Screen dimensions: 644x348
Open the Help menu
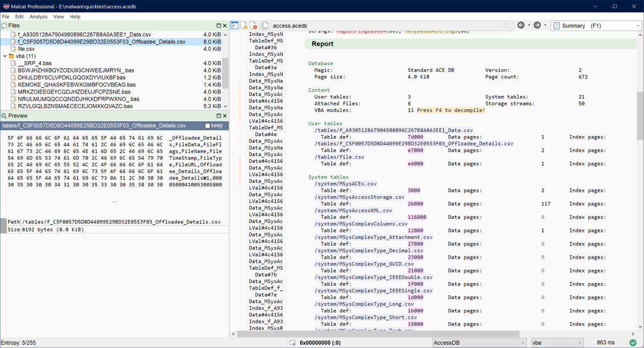[75, 17]
